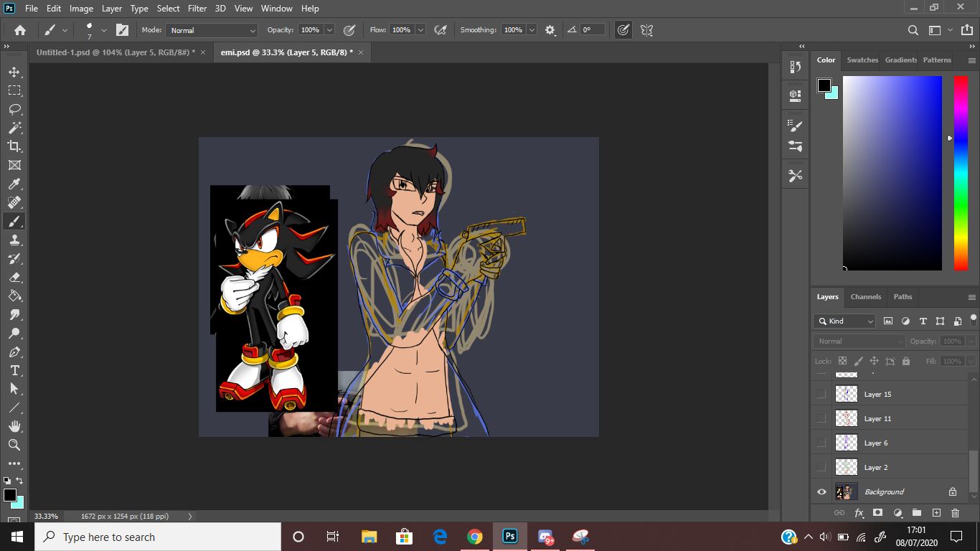Image resolution: width=980 pixels, height=551 pixels.
Task: Show Layer 6 visibility box
Action: [x=821, y=443]
